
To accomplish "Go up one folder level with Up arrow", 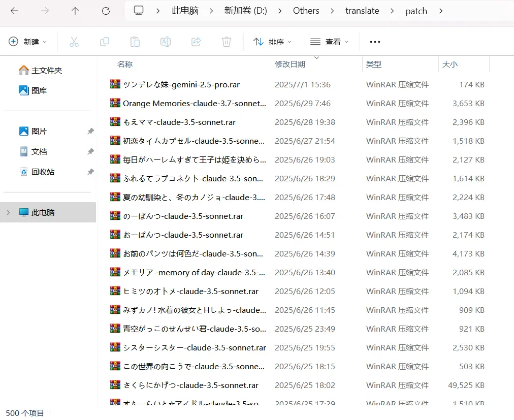I will point(75,11).
